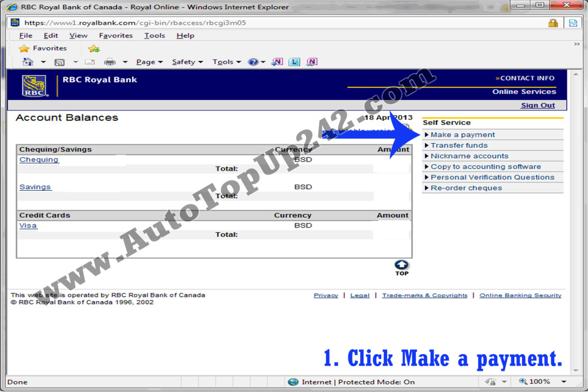Image resolution: width=588 pixels, height=392 pixels.
Task: Open the File menu
Action: pos(25,36)
